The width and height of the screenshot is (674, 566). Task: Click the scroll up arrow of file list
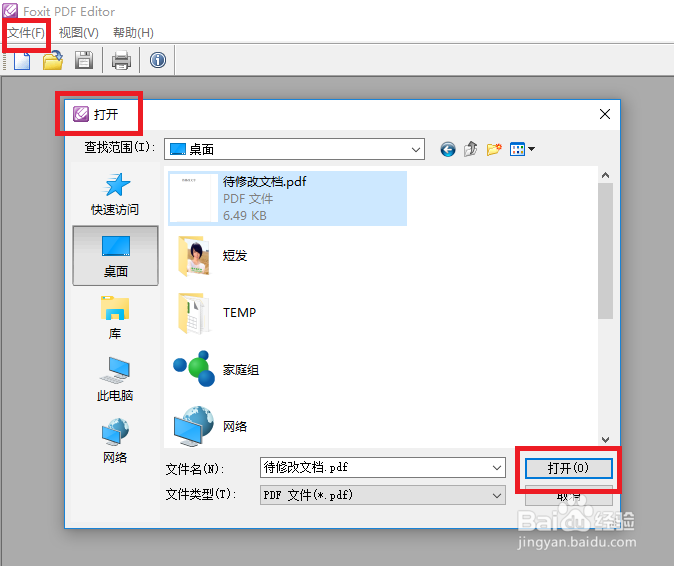click(x=605, y=175)
